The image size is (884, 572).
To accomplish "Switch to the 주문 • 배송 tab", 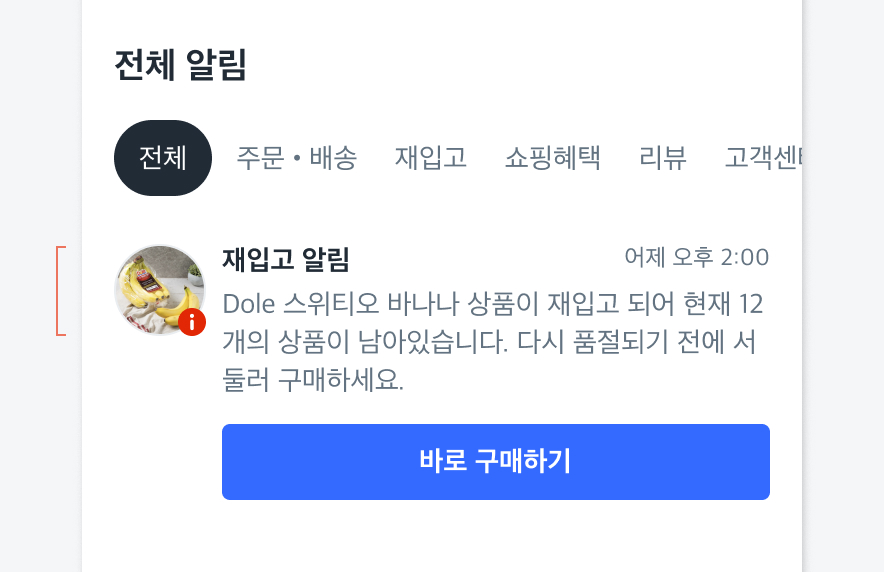I will [296, 158].
